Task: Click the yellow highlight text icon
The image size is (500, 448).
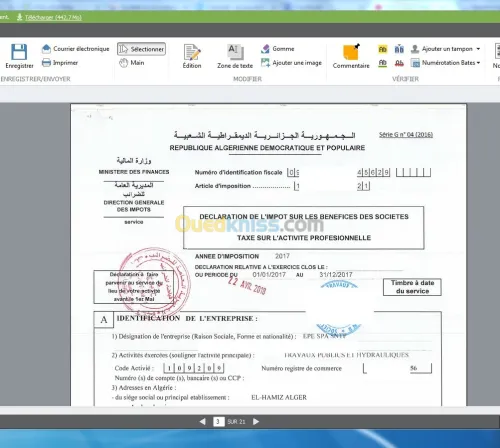Action: [x=383, y=49]
